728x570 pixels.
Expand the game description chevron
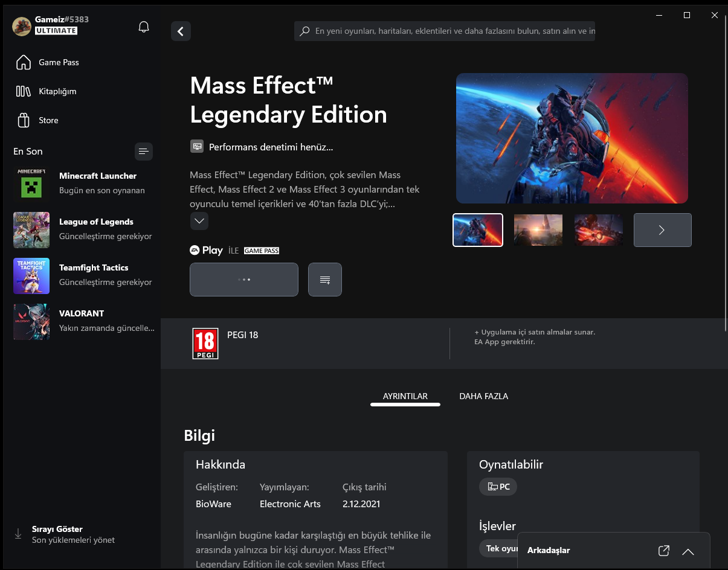coord(199,221)
